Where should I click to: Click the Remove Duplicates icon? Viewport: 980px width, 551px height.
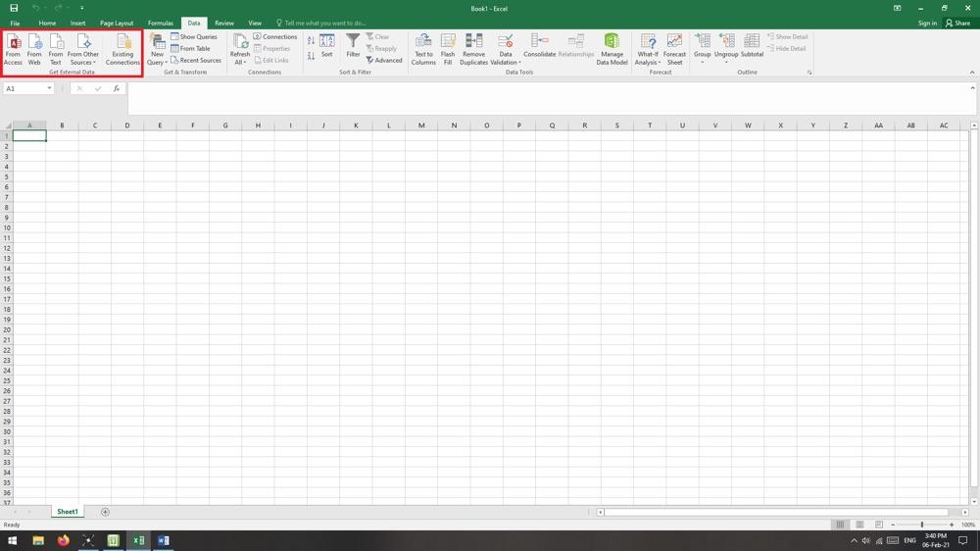(x=473, y=49)
